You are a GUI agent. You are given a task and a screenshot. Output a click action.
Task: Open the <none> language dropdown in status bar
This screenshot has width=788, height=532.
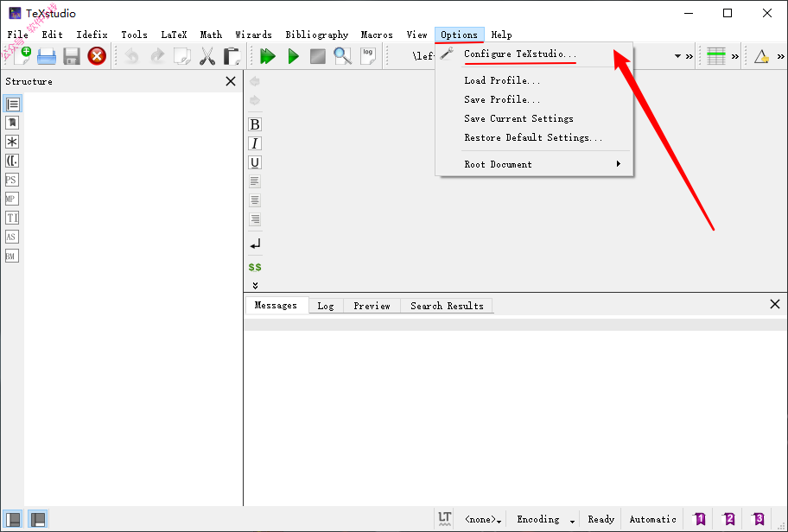click(483, 519)
